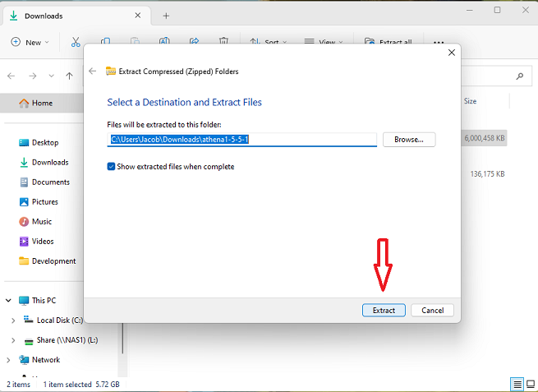Viewport: 538px width, 392px height.
Task: Click the search magnifier icon
Action: coord(519,76)
